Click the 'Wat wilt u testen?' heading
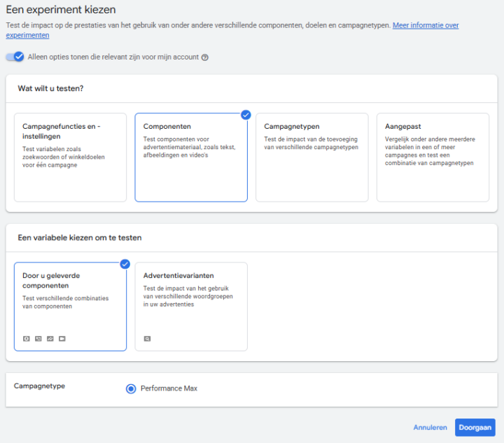The image size is (504, 443). click(51, 89)
